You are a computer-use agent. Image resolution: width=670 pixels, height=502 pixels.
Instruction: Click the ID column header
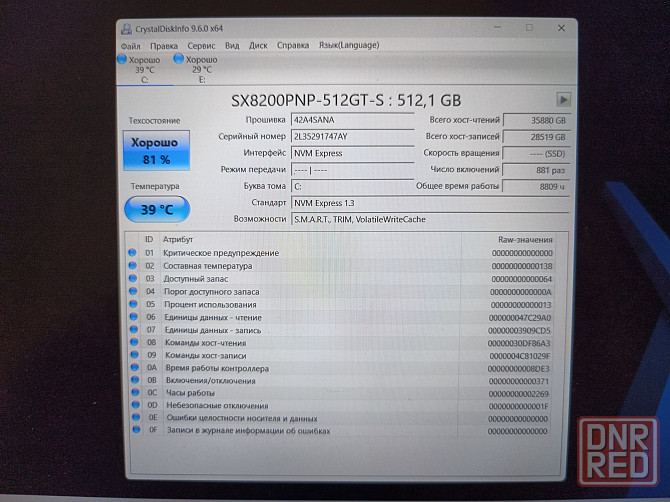[149, 240]
